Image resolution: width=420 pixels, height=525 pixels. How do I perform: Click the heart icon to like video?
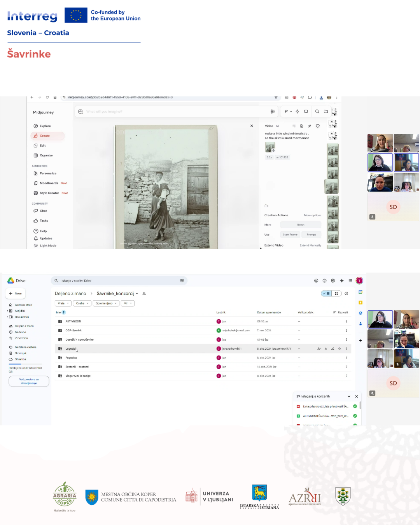318,126
